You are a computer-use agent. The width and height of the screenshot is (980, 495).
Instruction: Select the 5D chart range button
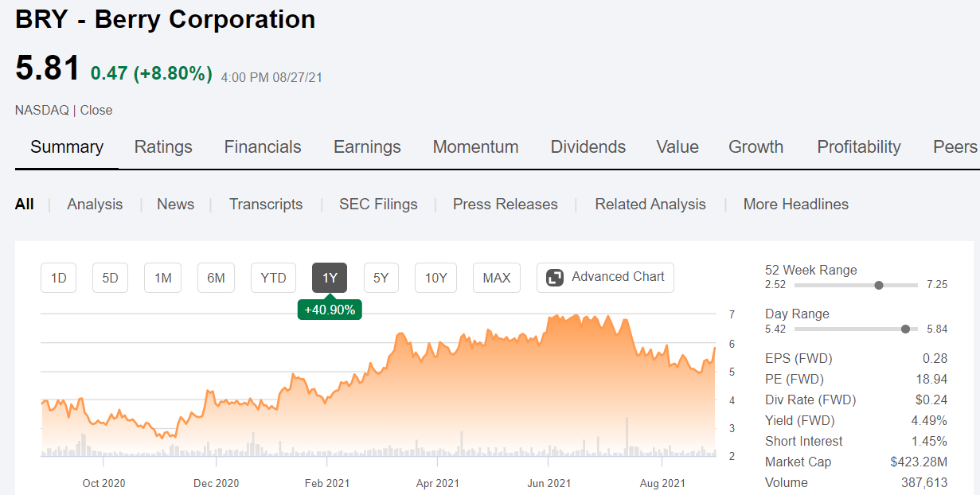109,277
